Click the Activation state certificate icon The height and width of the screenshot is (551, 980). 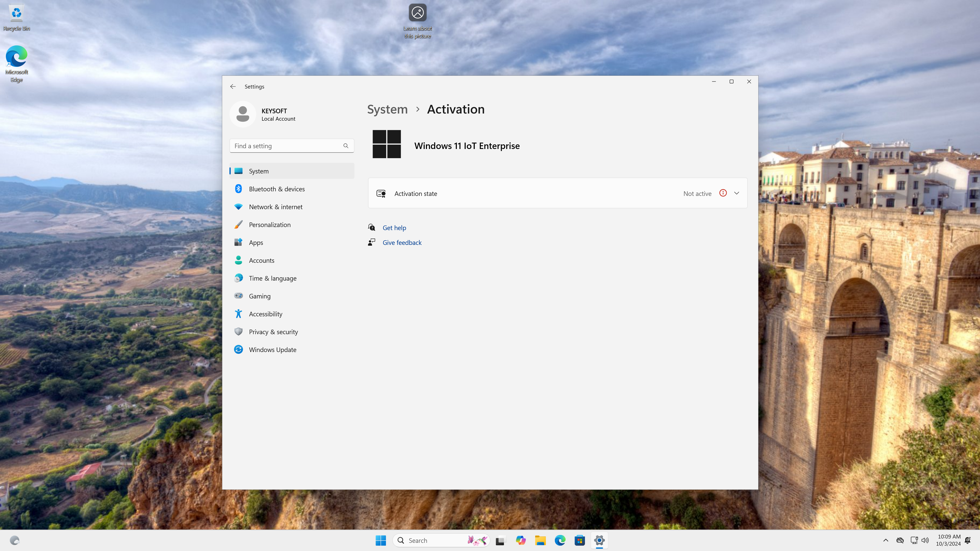tap(381, 194)
